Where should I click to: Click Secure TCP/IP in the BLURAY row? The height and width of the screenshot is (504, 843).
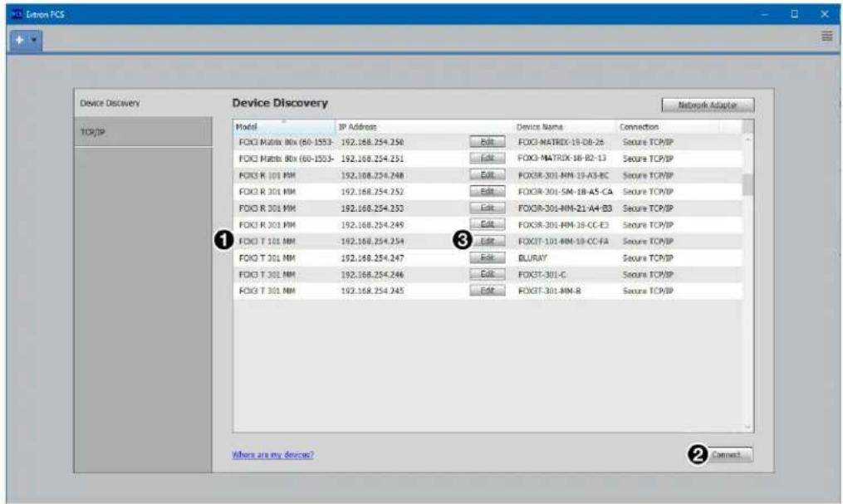click(x=648, y=258)
